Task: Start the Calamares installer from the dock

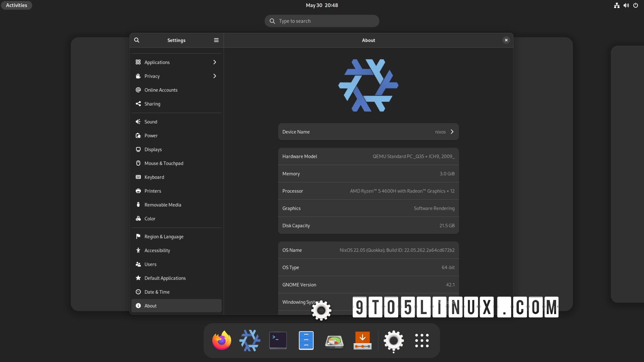Action: point(363,340)
